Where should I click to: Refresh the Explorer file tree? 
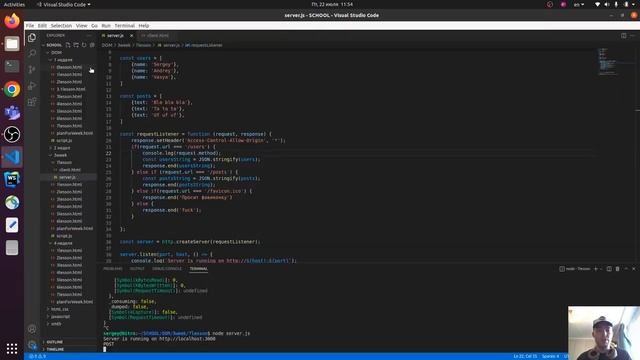point(84,45)
